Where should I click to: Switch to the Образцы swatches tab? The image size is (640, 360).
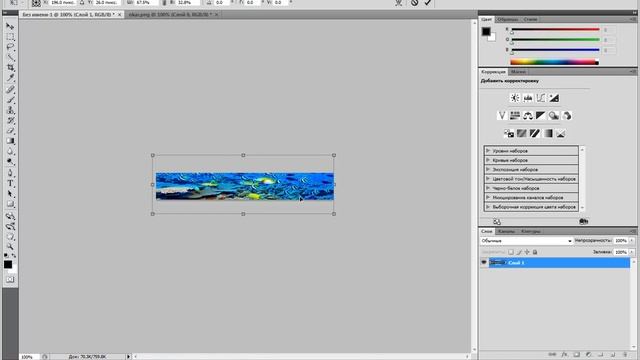tap(507, 19)
